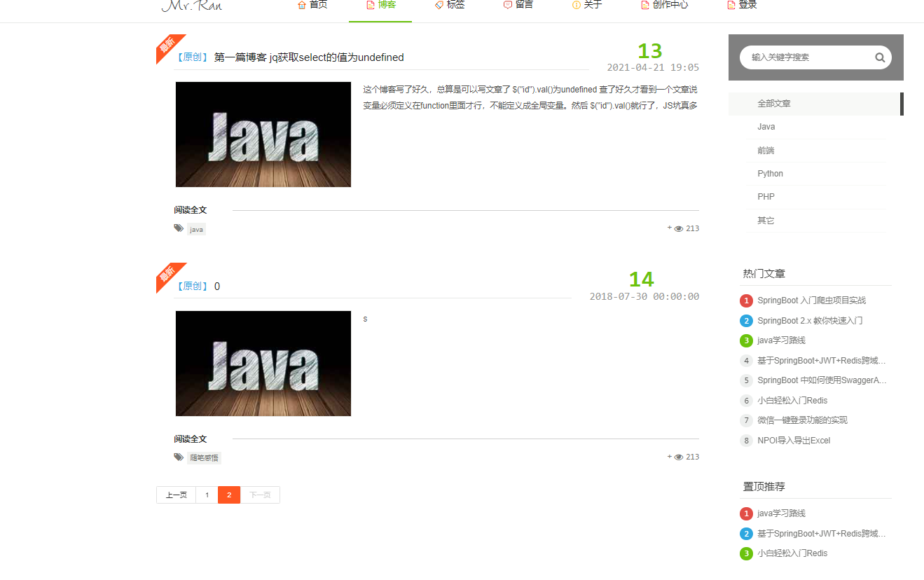Open the 留言 navigation item
Viewport: 924px width, 580px height.
pyautogui.click(x=518, y=5)
